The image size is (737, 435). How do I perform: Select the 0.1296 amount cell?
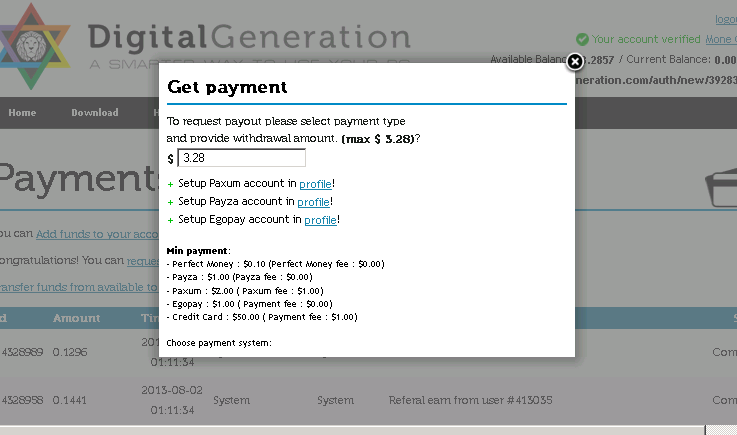70,352
